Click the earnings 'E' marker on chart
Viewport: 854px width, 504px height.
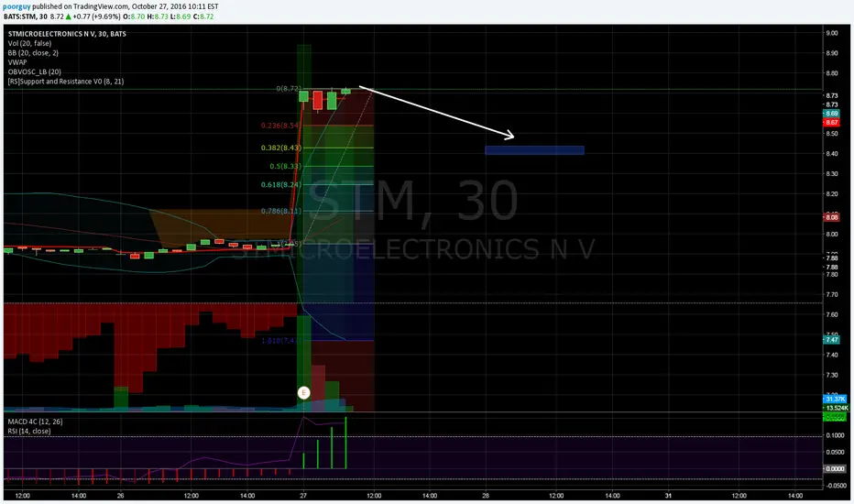[304, 392]
